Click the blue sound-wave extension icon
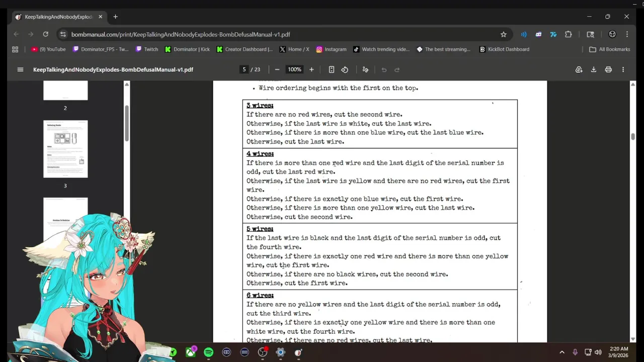 [x=524, y=34]
